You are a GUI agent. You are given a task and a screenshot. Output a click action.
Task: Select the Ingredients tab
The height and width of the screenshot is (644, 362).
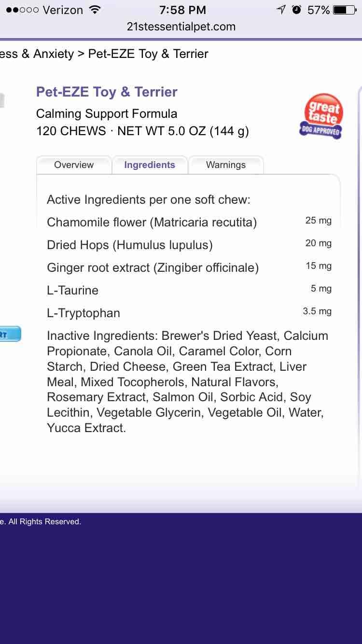point(150,165)
